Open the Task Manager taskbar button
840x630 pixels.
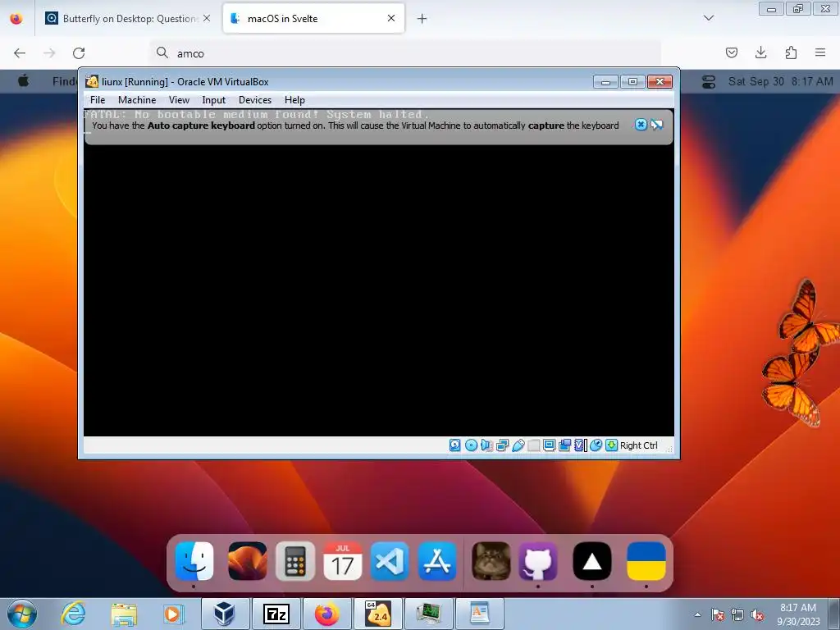point(428,614)
